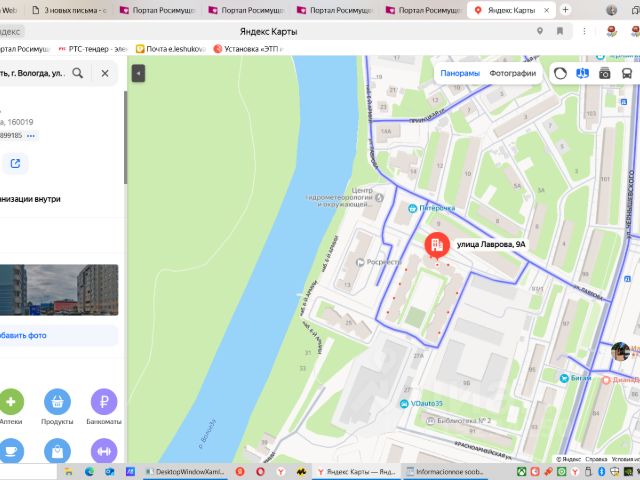Click the Бигам store marker
Screen dimensions: 640x480
point(564,378)
